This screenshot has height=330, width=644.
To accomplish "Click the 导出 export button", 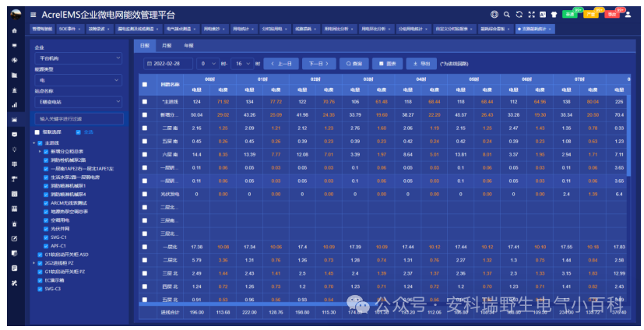I will (421, 64).
